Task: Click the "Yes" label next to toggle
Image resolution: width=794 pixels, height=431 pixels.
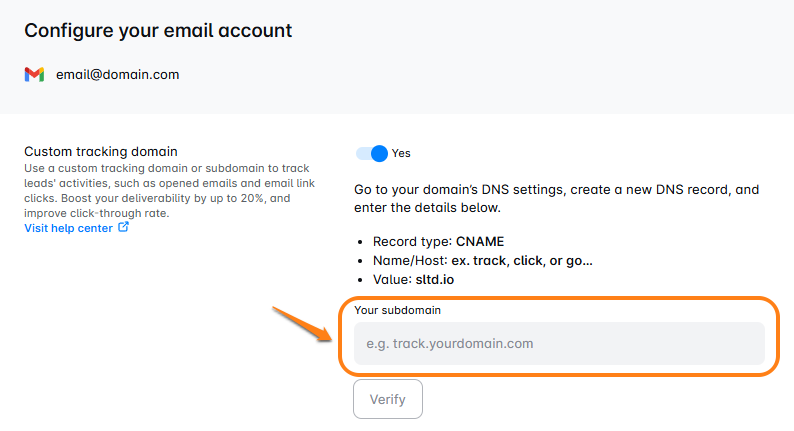Action: [x=401, y=153]
